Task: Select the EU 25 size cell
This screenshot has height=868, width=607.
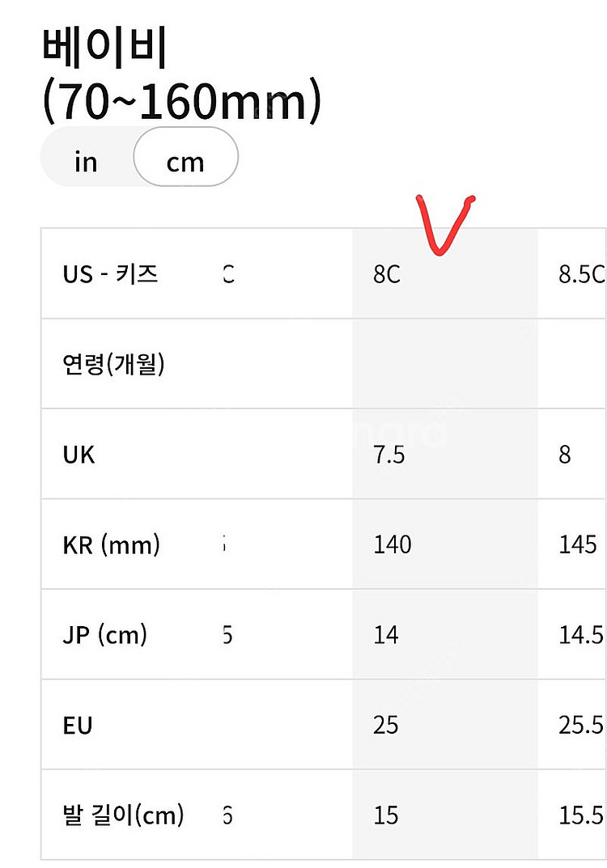Action: click(x=444, y=725)
